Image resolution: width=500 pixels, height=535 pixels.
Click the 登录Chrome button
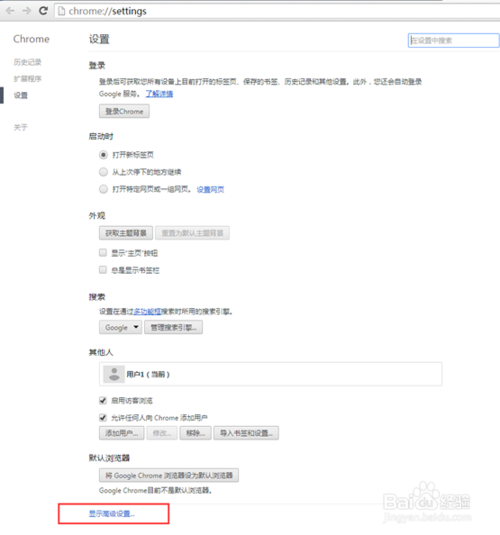[x=124, y=112]
